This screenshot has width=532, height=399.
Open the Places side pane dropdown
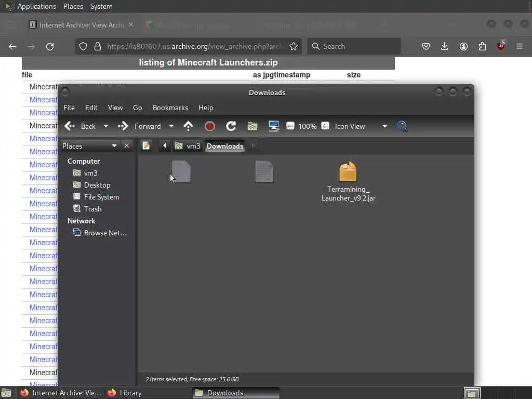[x=89, y=146]
